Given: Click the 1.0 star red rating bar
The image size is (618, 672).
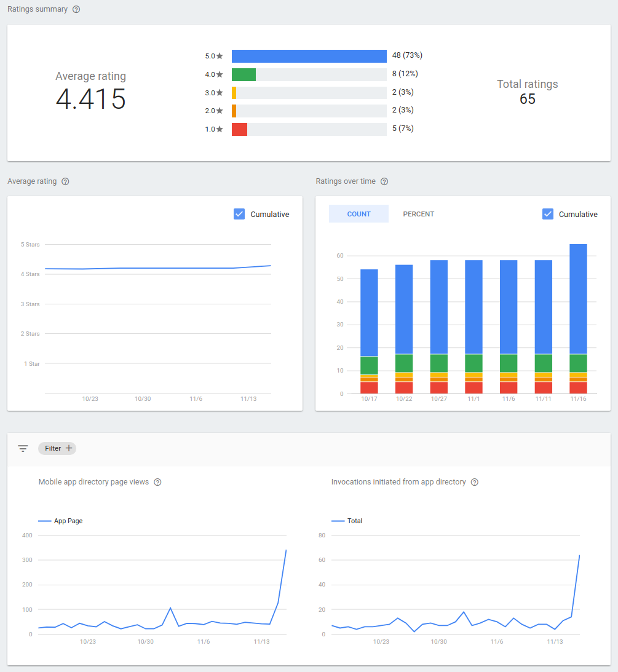Looking at the screenshot, I should [x=239, y=129].
